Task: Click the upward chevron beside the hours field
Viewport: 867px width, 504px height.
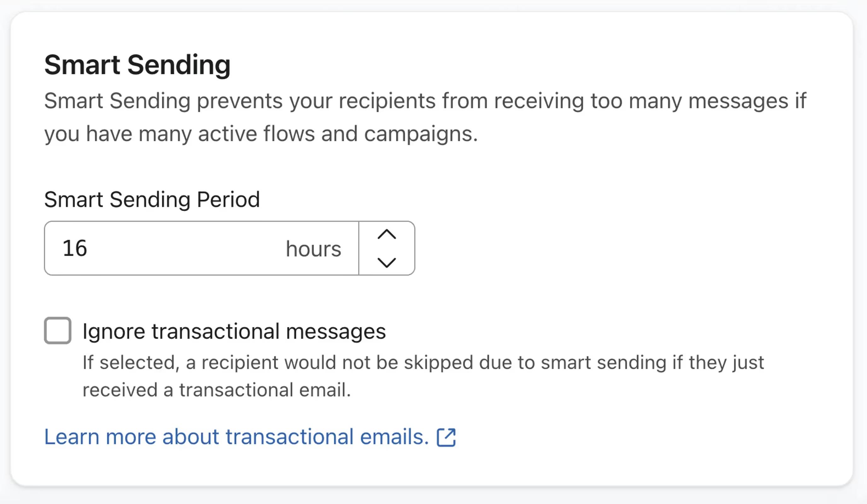Action: (387, 234)
